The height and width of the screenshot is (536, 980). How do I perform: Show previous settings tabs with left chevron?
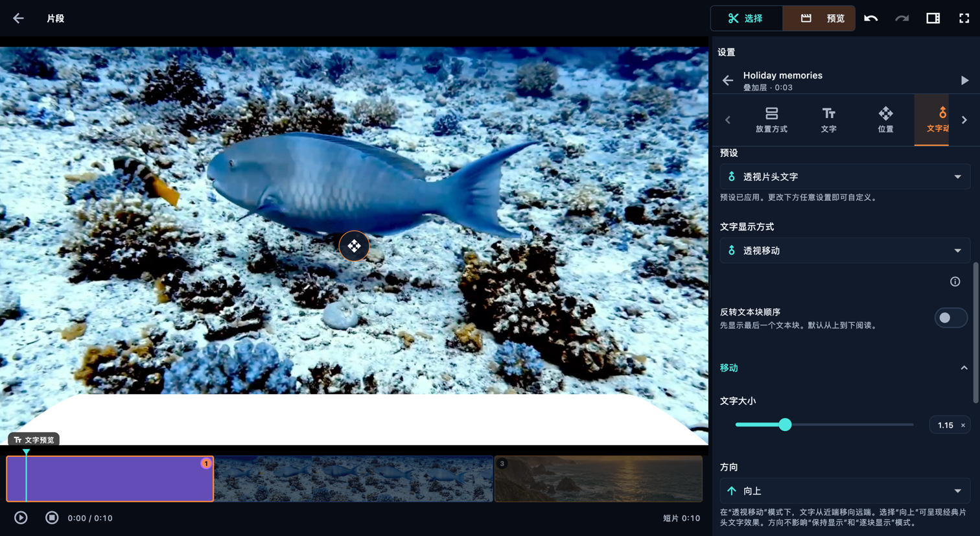pyautogui.click(x=728, y=120)
